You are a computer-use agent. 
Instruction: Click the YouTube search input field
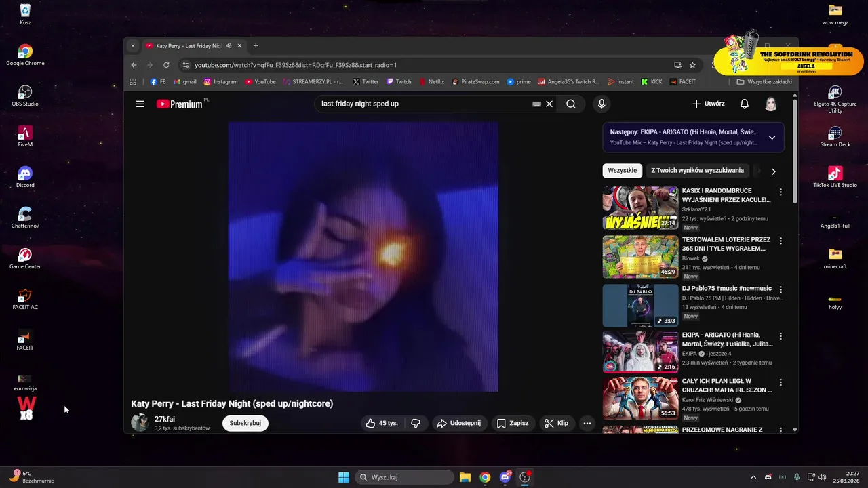424,104
